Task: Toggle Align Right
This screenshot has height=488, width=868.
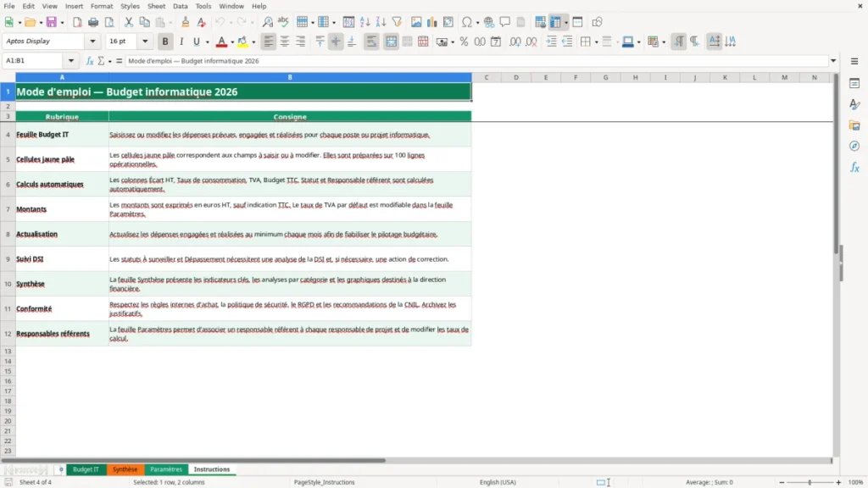Action: (x=301, y=42)
